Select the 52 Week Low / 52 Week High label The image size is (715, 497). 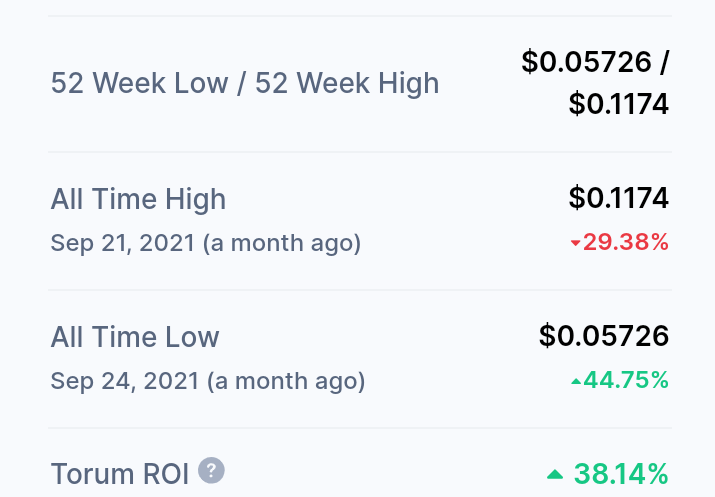245,83
